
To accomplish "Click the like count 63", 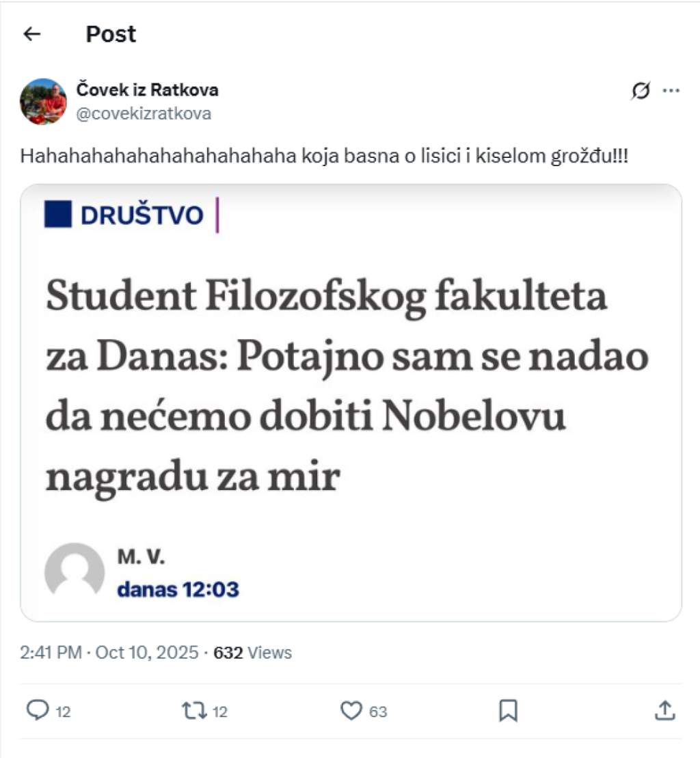I will click(x=378, y=712).
